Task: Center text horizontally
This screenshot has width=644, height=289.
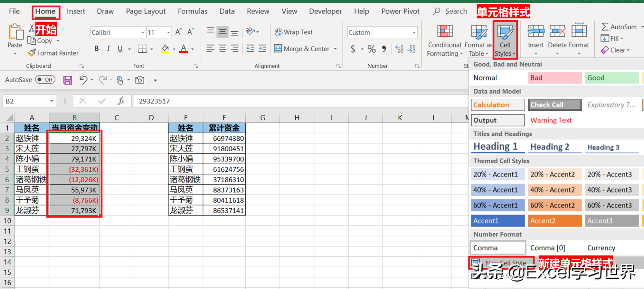Action: coord(223,49)
